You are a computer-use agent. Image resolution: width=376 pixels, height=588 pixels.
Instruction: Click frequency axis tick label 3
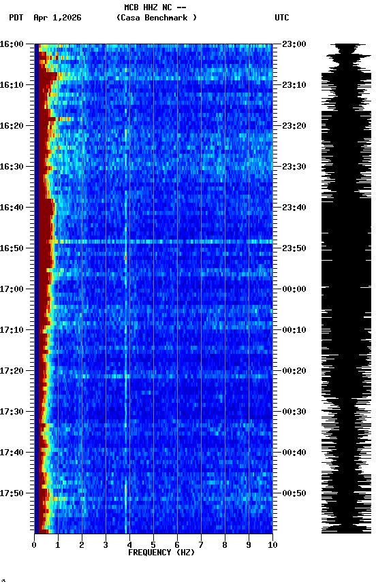pos(106,545)
